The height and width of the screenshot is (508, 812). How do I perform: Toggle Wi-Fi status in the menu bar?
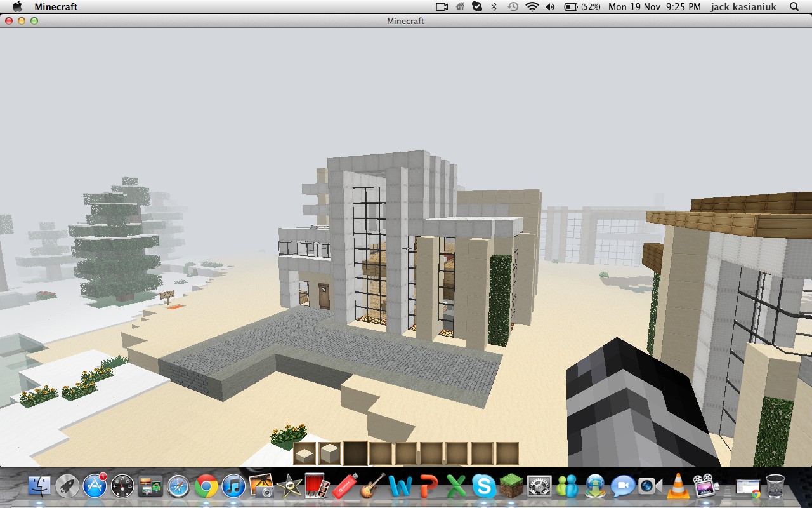532,7
